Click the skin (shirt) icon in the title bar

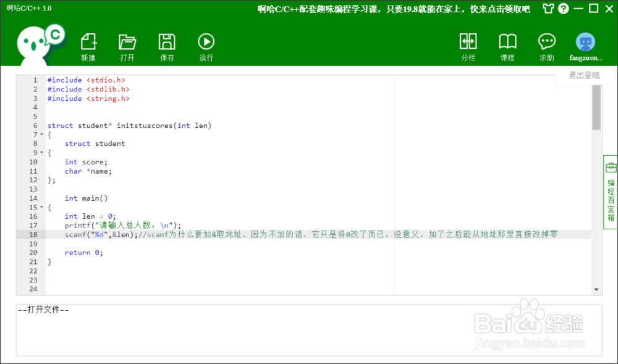coord(548,8)
